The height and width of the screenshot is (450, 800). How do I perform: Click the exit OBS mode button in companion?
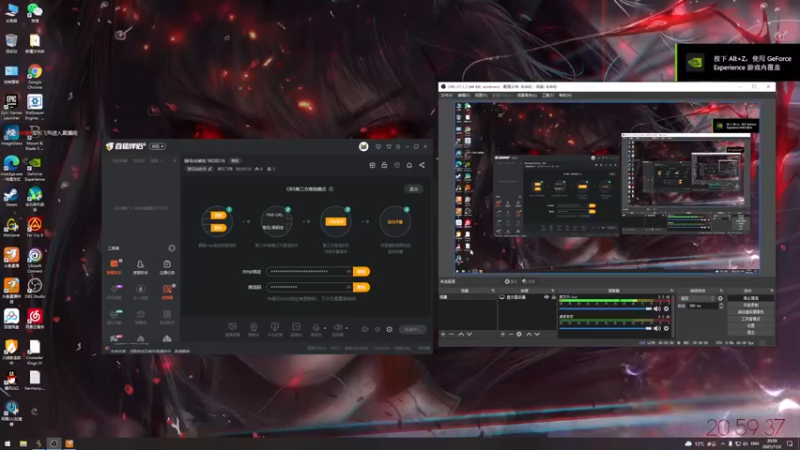[x=414, y=189]
